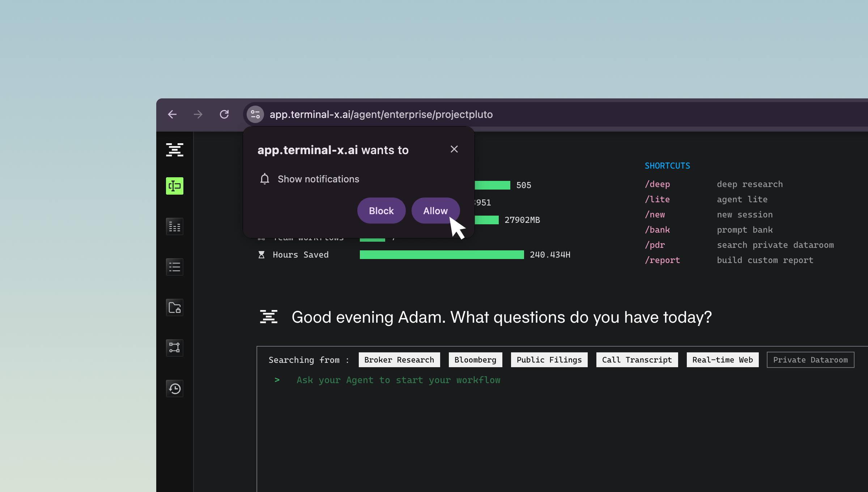
Task: Toggle the Public Filings source
Action: tap(549, 360)
